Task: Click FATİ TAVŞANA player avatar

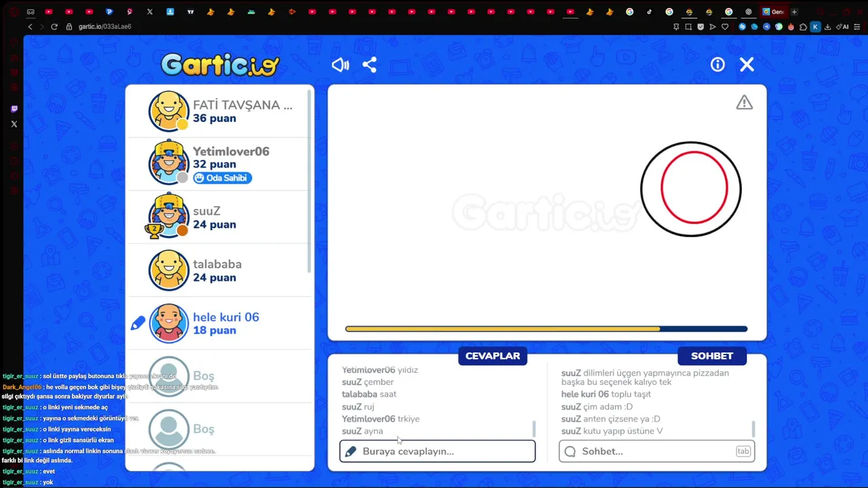Action: pyautogui.click(x=169, y=111)
